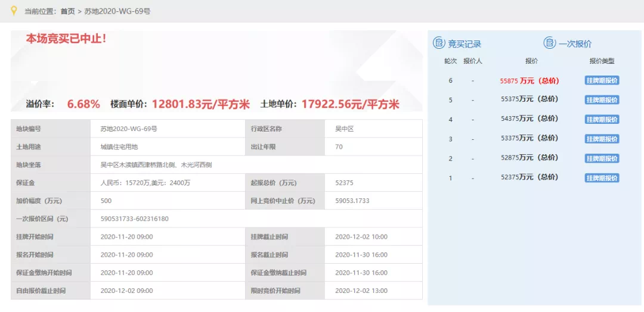Image resolution: width=644 pixels, height=312 pixels.
Task: Go to 首页 in breadcrumb
Action: 68,11
